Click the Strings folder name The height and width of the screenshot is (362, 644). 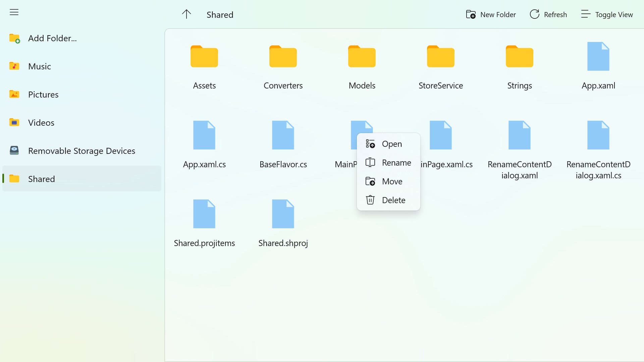click(520, 86)
